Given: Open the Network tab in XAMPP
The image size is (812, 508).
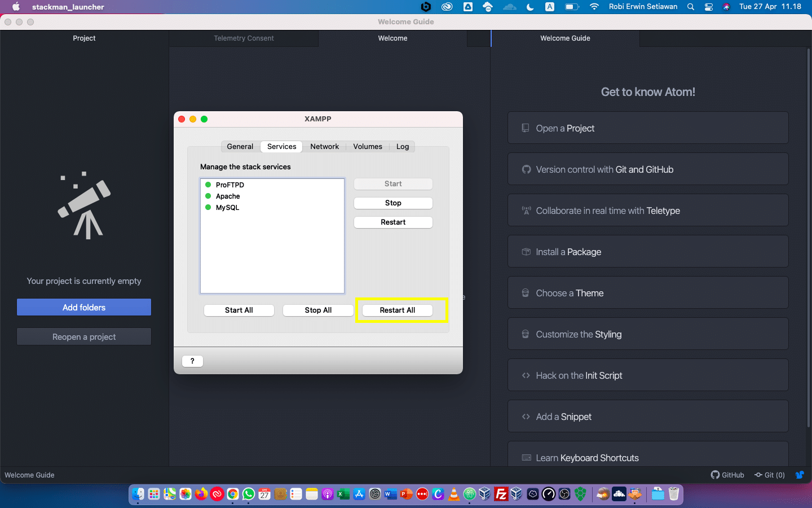Looking at the screenshot, I should click(x=325, y=147).
